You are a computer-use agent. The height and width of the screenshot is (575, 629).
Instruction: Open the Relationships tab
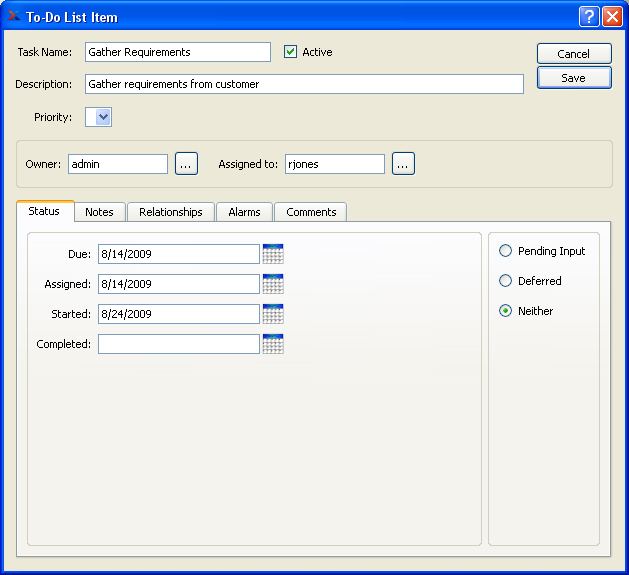pos(171,212)
